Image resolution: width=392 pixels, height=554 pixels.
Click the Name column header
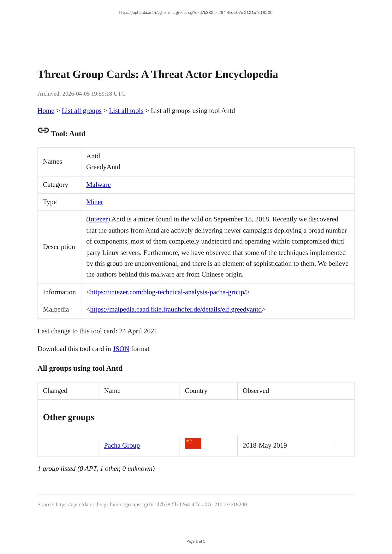coord(112,391)
